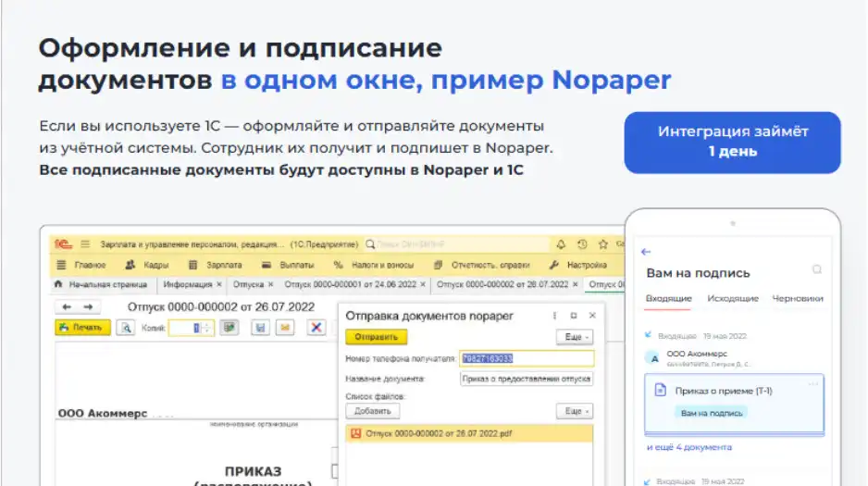This screenshot has height=486, width=868.
Task: Click the edit document icon after copies field
Action: [x=229, y=328]
